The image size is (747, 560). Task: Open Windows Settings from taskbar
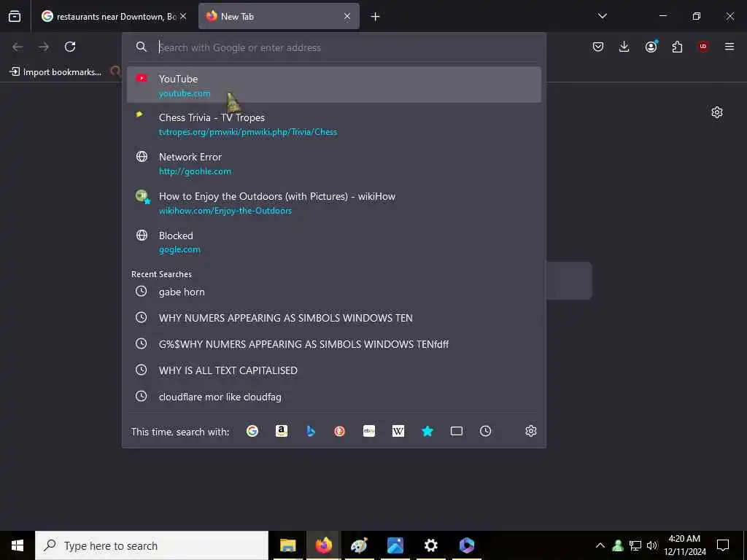coord(430,545)
